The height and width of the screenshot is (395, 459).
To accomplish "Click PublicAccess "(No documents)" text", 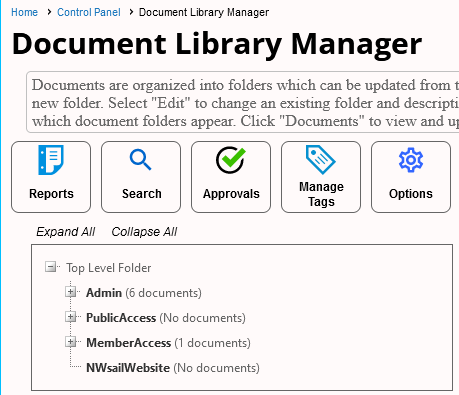I will click(x=202, y=318).
